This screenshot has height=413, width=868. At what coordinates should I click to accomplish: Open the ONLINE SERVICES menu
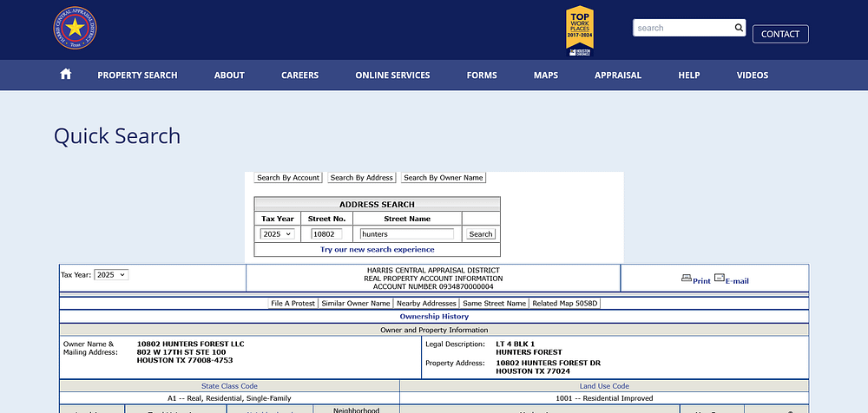click(x=392, y=75)
